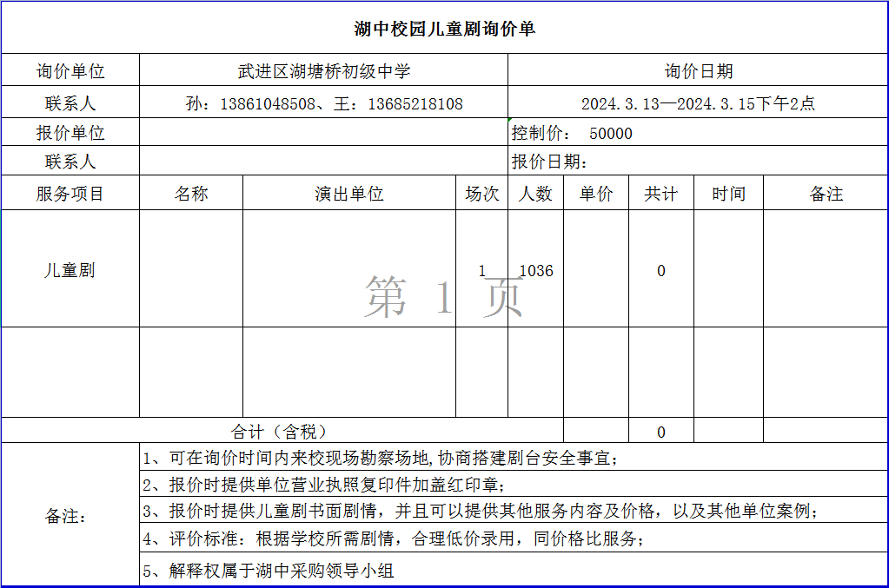Select note 3 about 儿童剧书面剧情
889x588 pixels.
click(514, 510)
